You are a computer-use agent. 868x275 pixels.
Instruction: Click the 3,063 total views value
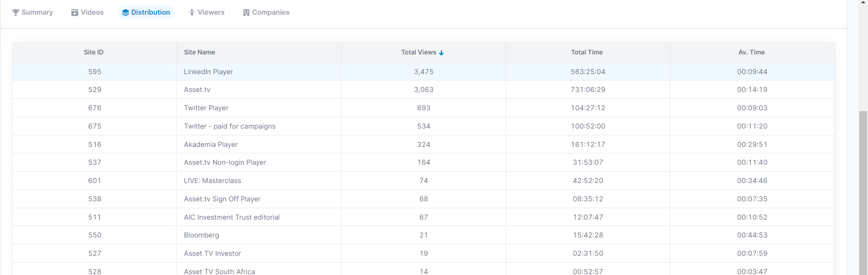[x=424, y=90]
